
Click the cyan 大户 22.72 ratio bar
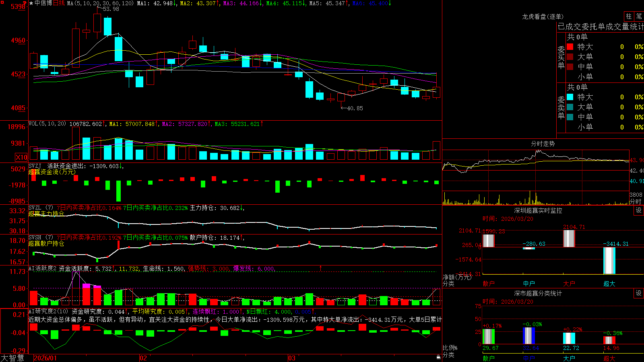(569, 338)
